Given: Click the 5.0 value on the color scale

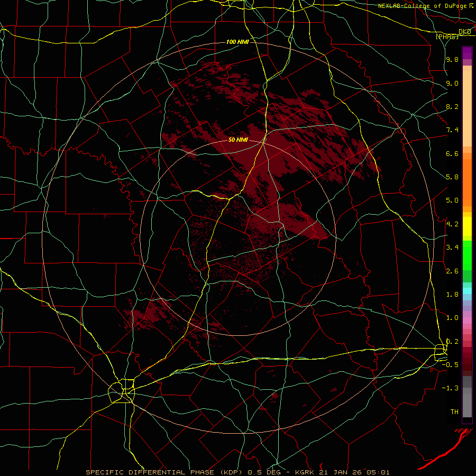Looking at the screenshot, I should [452, 200].
